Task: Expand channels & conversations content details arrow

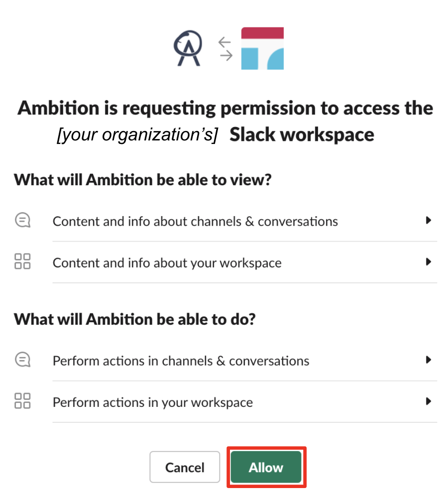Action: pos(428,221)
